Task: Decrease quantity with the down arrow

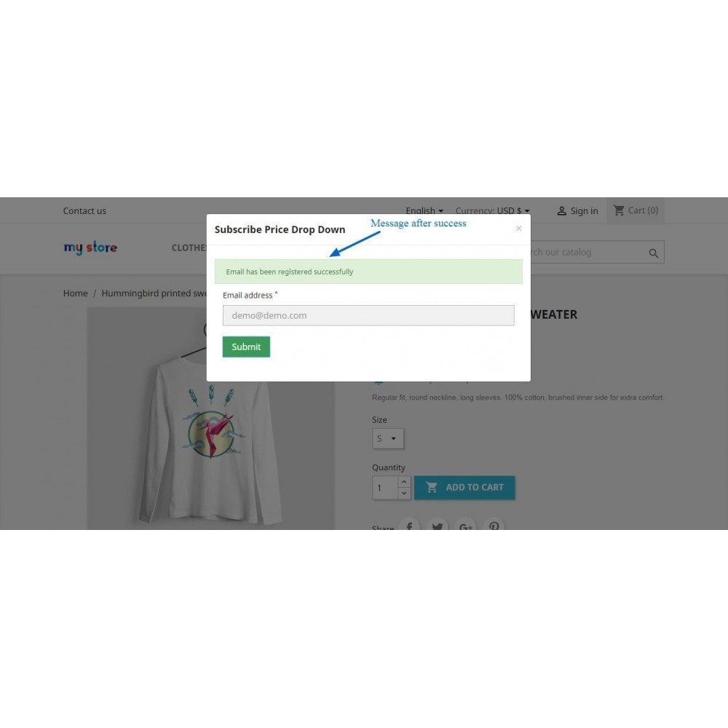Action: (404, 493)
